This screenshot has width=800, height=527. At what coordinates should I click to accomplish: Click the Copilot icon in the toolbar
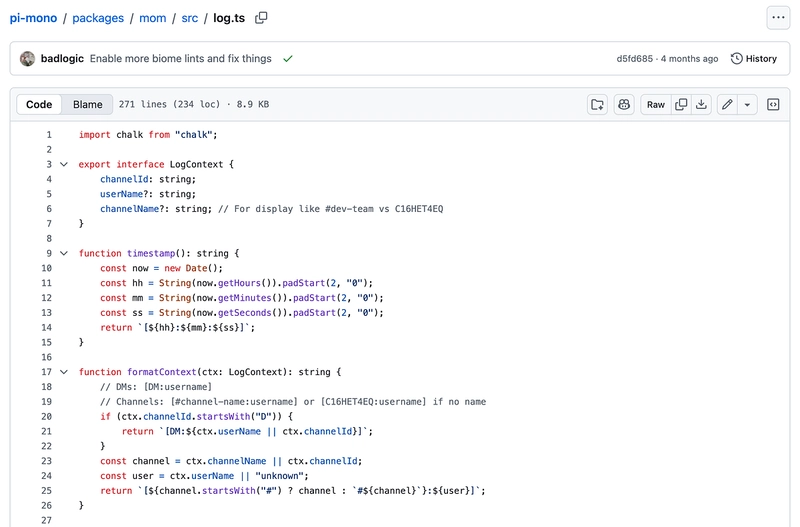coord(624,104)
